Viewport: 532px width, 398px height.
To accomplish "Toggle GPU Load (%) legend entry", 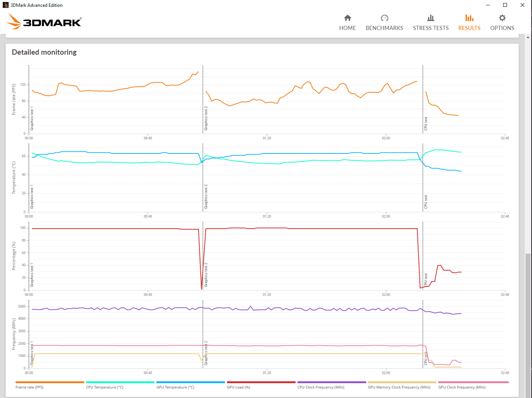I will [x=238, y=387].
